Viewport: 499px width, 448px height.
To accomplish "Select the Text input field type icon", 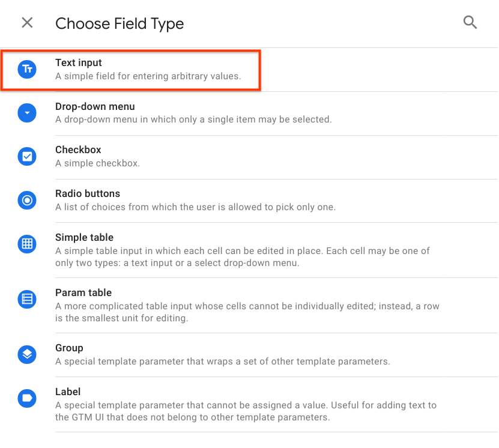I will 27,69.
